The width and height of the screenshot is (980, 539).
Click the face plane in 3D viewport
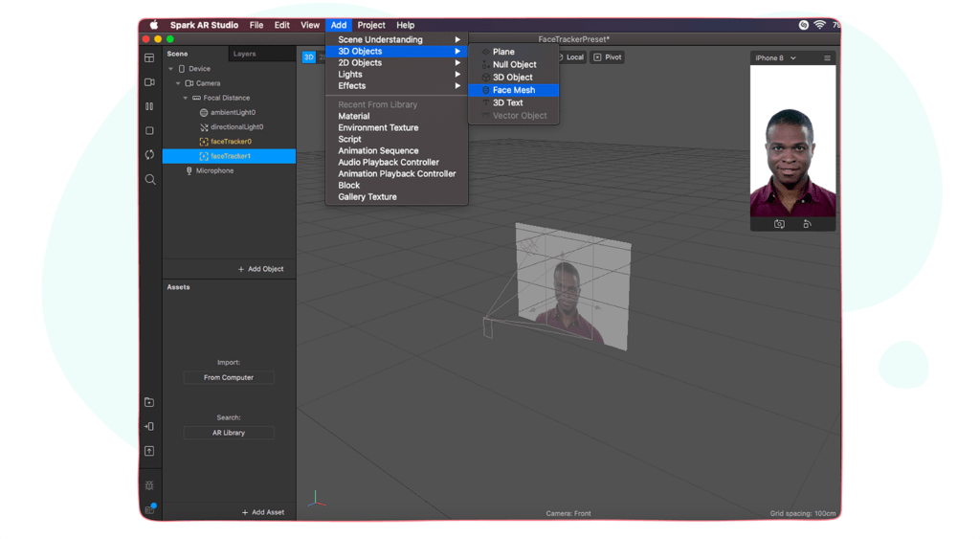click(573, 285)
